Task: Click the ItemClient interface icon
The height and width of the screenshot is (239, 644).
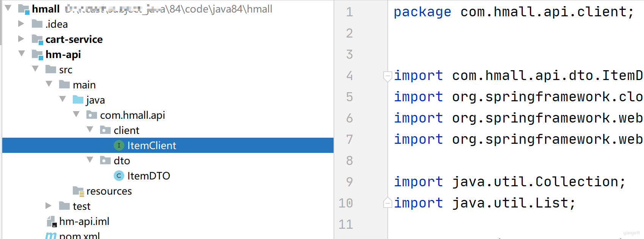Action: [119, 145]
